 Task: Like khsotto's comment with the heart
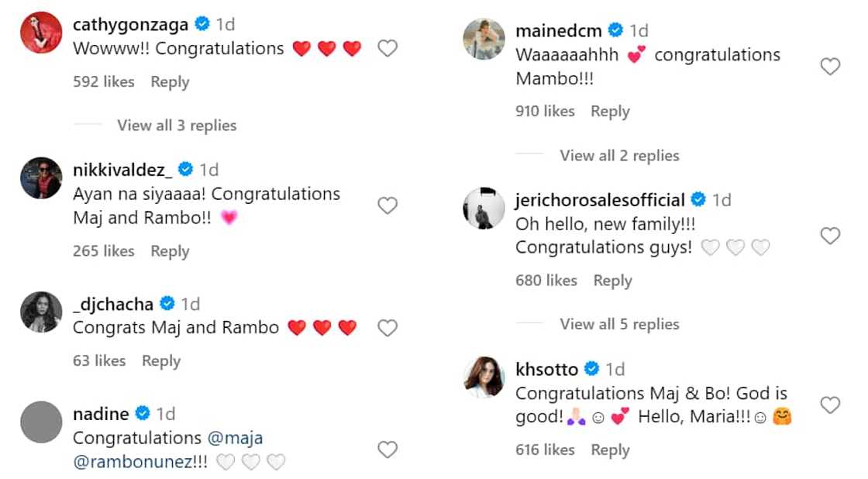830,405
